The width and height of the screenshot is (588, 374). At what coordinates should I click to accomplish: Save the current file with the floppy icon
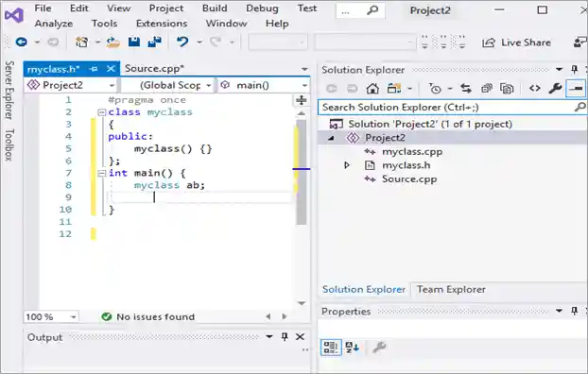(x=134, y=42)
